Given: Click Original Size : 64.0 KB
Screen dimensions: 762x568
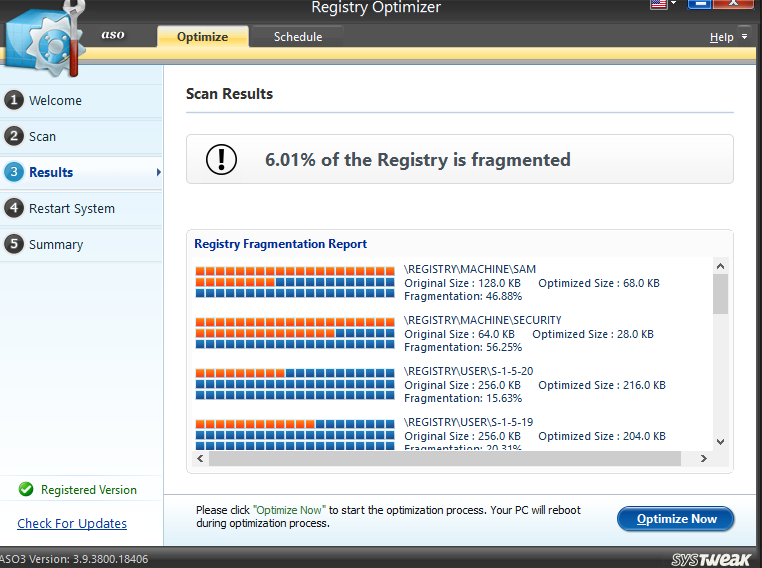Looking at the screenshot, I should [459, 334].
